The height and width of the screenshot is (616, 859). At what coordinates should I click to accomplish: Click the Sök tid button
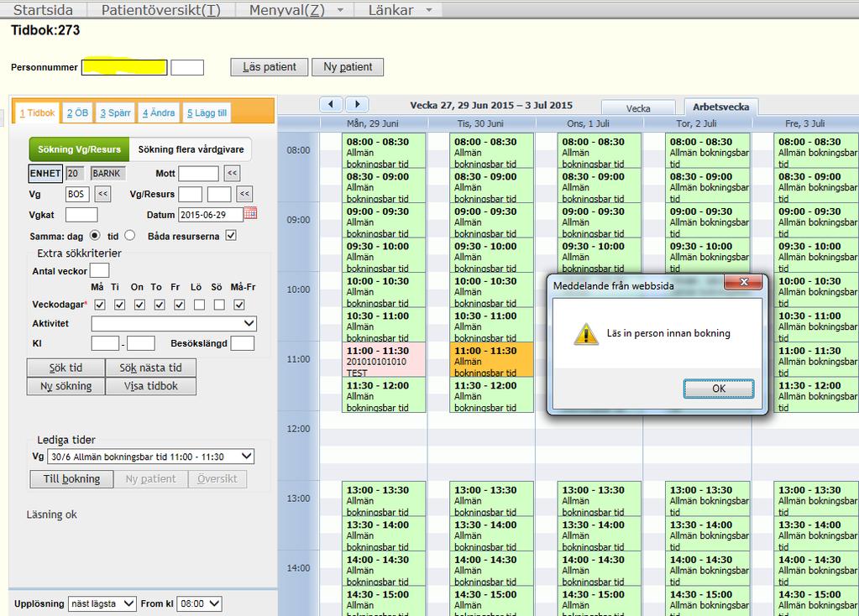pyautogui.click(x=65, y=368)
